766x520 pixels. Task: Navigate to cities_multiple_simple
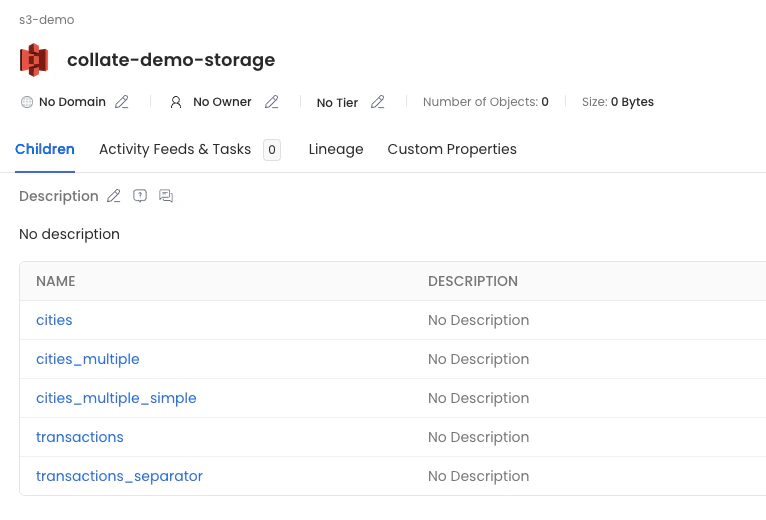pos(116,398)
